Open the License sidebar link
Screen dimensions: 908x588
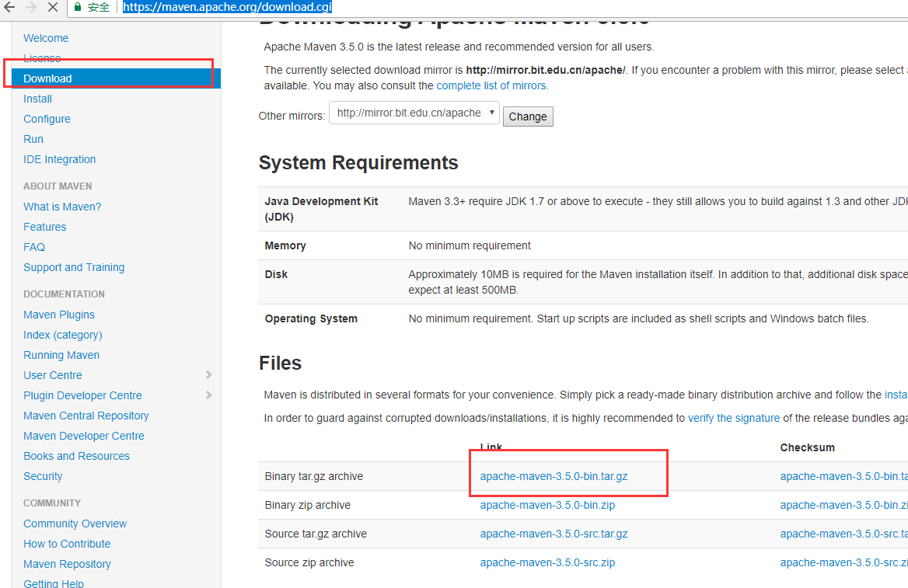(42, 58)
